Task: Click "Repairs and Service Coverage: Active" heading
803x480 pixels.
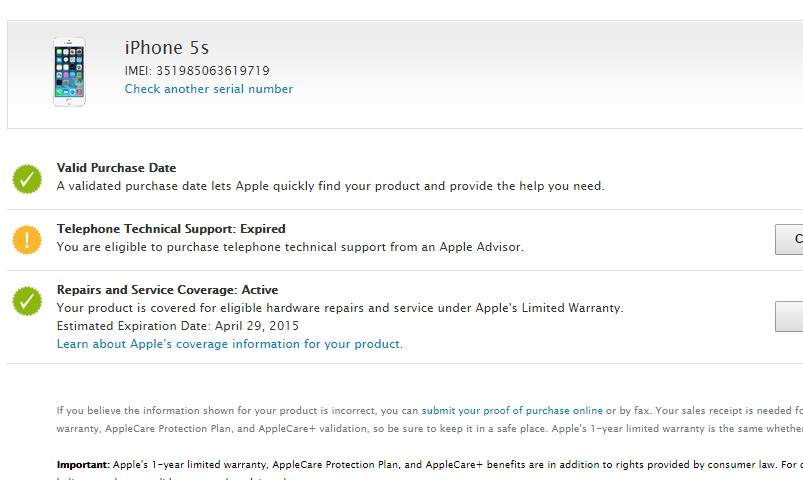Action: point(167,290)
